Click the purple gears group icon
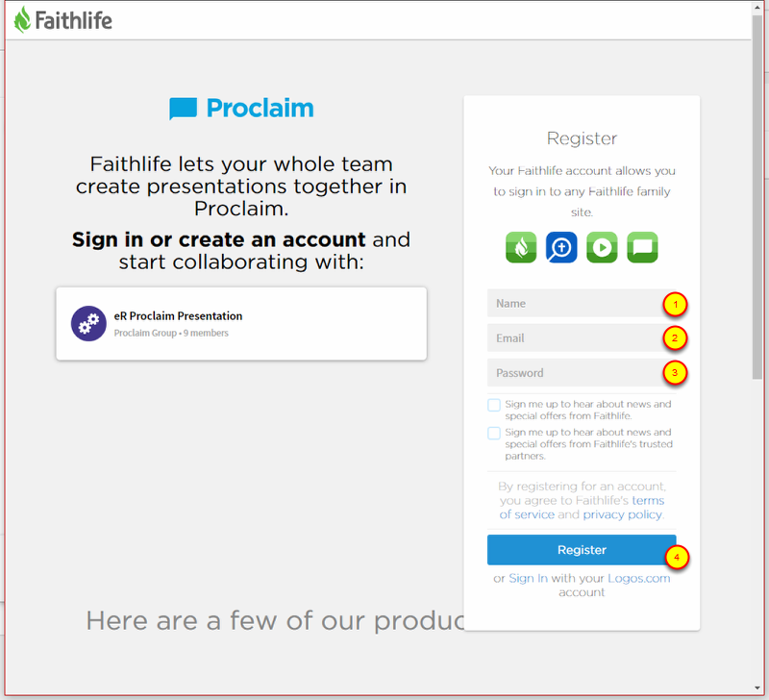 tap(88, 324)
